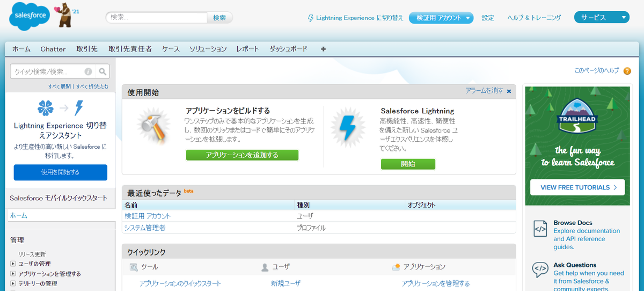
Task: Click このページのヘルプ link
Action: coord(597,70)
